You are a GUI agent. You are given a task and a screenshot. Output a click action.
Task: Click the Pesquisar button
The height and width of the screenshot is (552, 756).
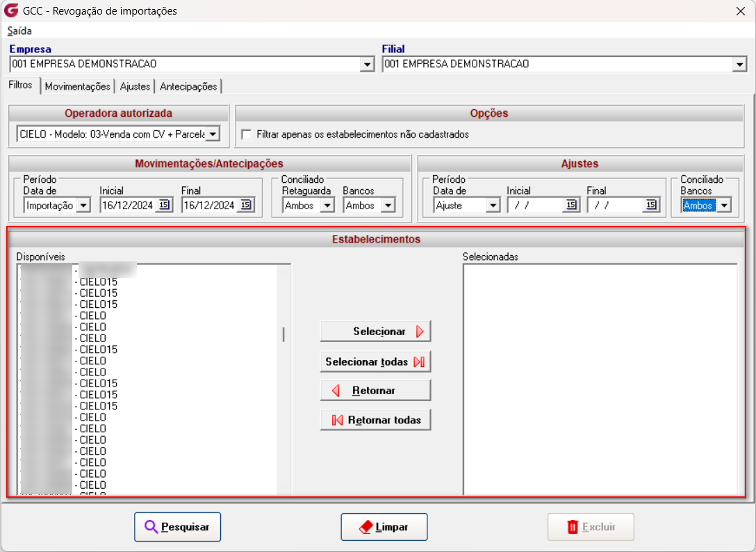177,527
